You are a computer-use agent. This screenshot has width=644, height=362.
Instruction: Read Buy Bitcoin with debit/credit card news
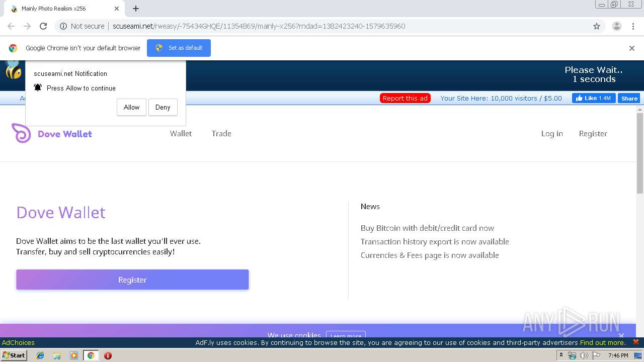point(427,228)
